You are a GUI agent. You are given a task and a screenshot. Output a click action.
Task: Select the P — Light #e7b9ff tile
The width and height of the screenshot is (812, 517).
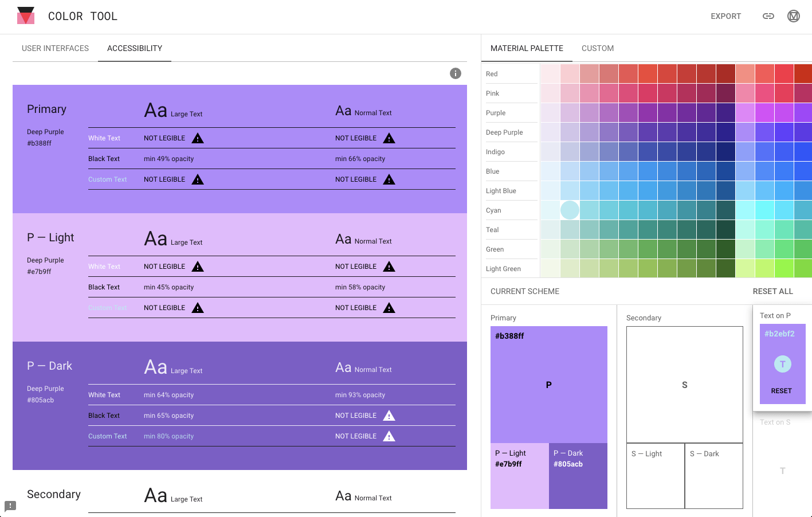(x=519, y=476)
